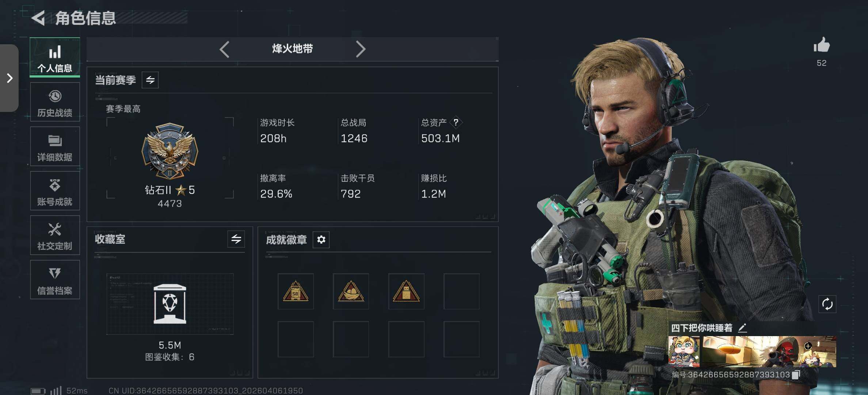Screen dimensions: 868x395
Task: Copy the player ID number with copy icon
Action: [796, 374]
